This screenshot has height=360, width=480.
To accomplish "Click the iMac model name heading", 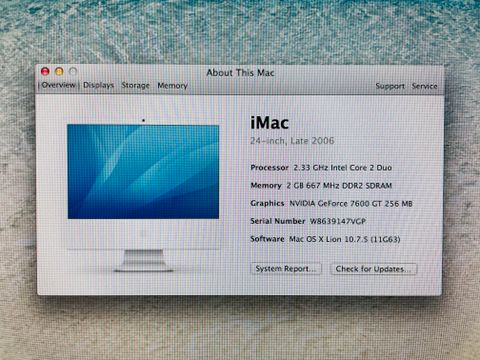I will click(269, 123).
